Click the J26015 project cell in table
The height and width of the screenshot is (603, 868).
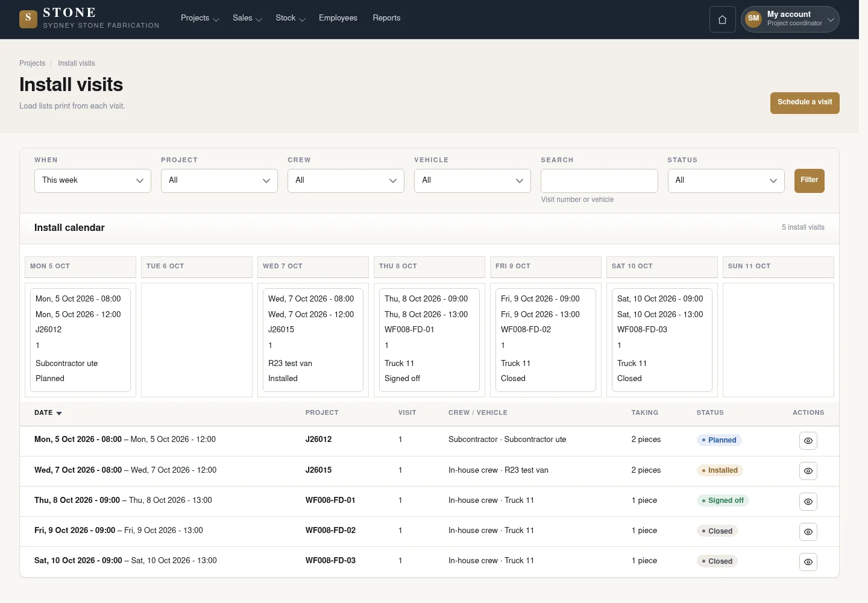click(318, 470)
